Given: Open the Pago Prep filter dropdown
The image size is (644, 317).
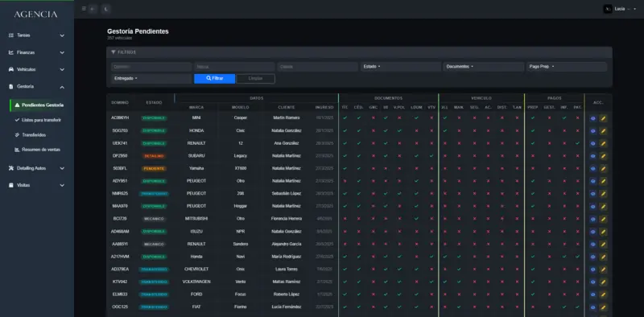Looking at the screenshot, I should (567, 67).
